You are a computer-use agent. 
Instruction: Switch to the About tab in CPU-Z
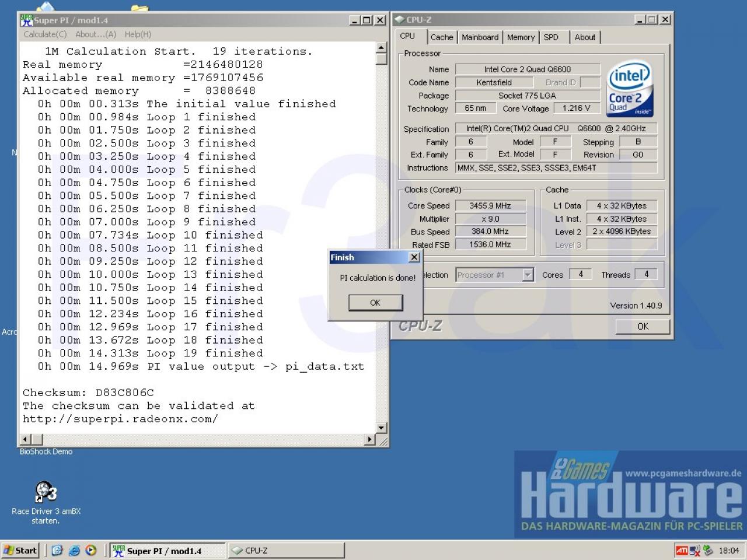[x=585, y=37]
